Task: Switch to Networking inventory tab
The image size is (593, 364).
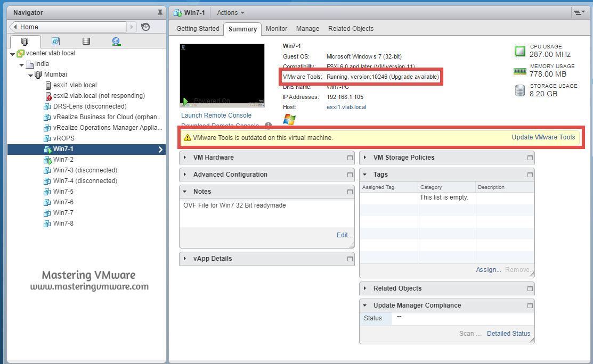Action: point(116,41)
